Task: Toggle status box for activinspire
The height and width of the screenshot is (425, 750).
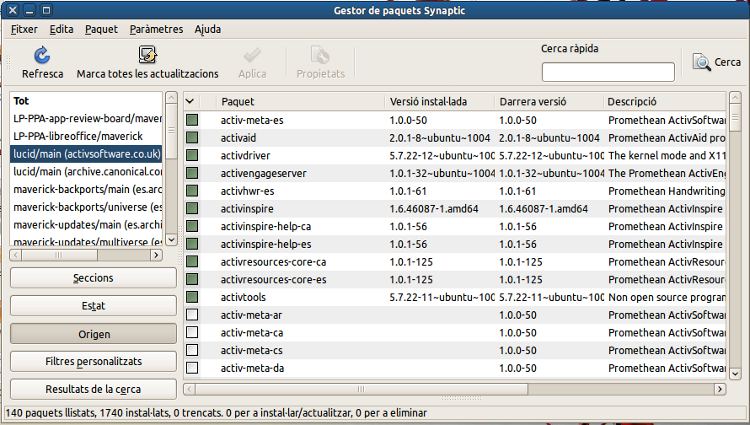Action: (x=192, y=208)
